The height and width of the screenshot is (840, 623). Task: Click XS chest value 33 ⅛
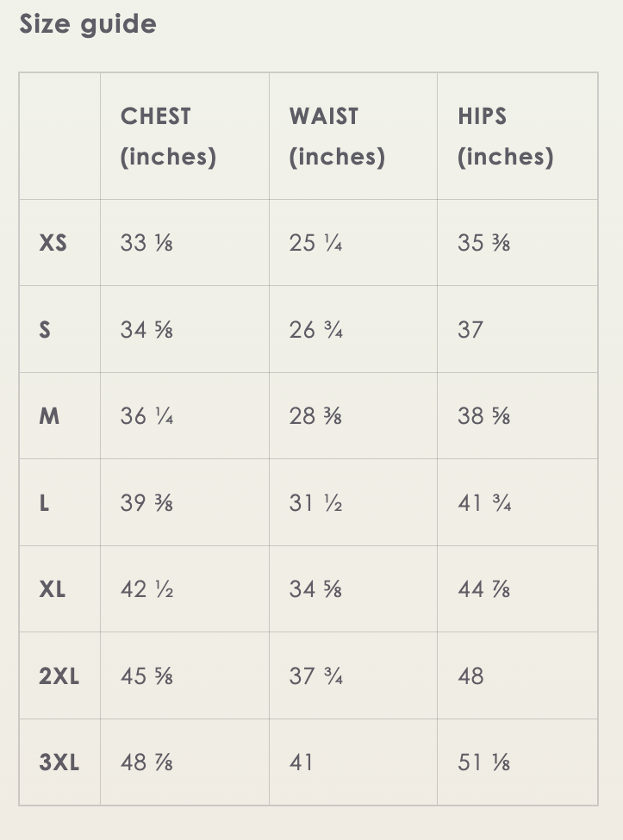(146, 243)
